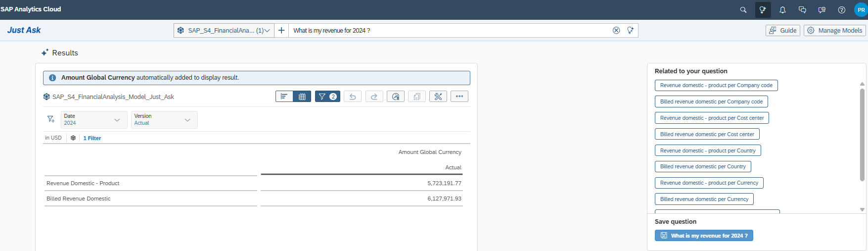Click the redo arrow in result toolbar

coord(374,97)
